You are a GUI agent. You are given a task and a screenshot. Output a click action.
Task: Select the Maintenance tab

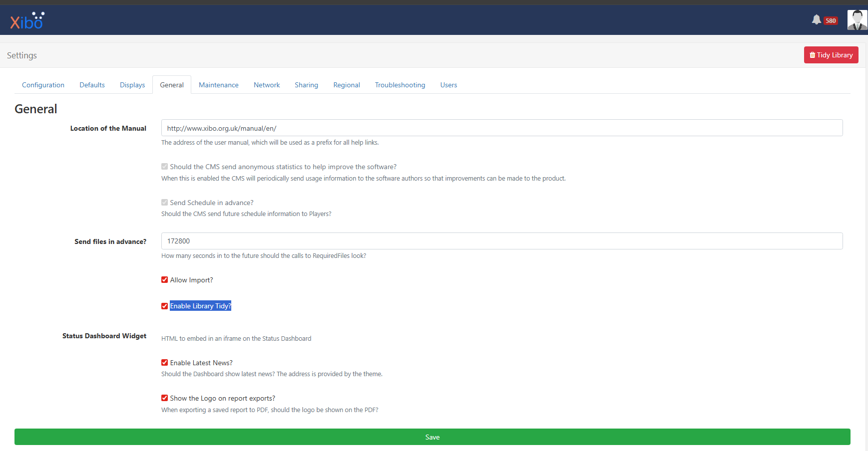pos(218,85)
